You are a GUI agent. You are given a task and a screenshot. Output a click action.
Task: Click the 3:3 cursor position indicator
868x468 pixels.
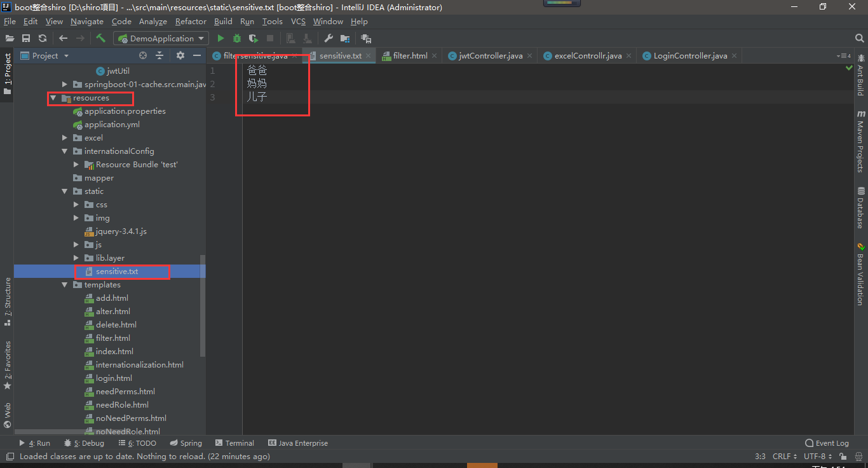point(760,456)
